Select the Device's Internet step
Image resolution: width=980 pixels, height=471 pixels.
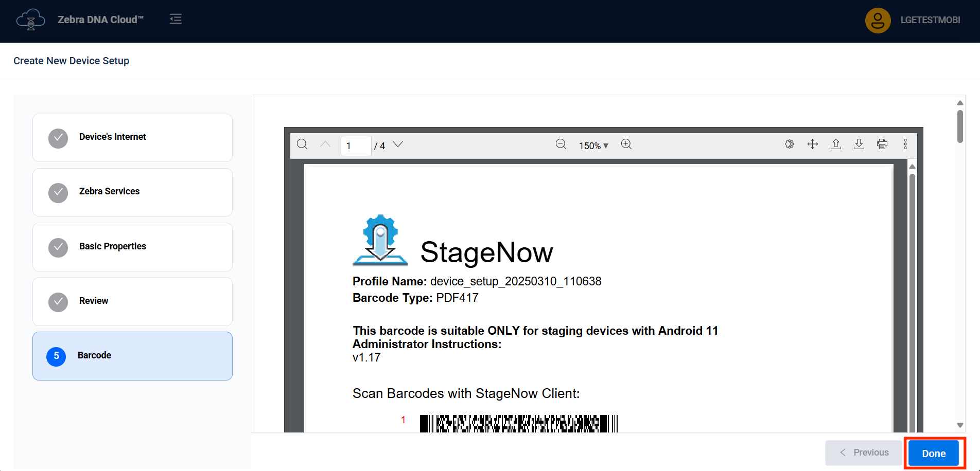[132, 137]
